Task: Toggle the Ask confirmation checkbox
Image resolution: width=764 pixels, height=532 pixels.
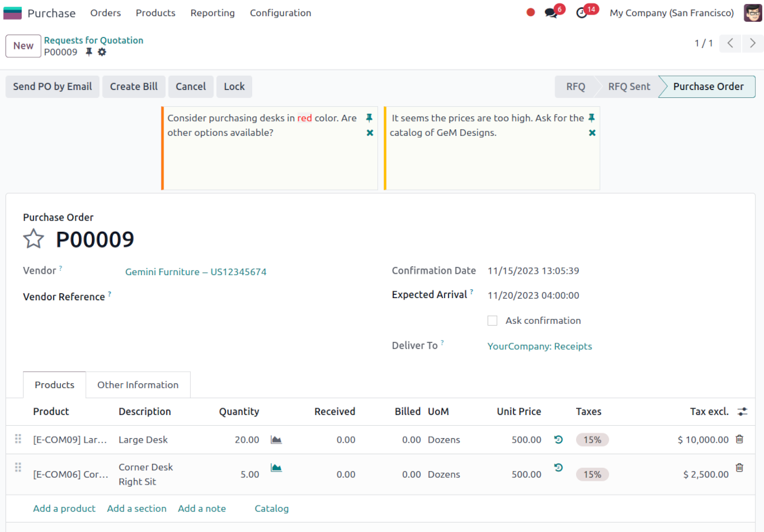Action: pos(492,320)
